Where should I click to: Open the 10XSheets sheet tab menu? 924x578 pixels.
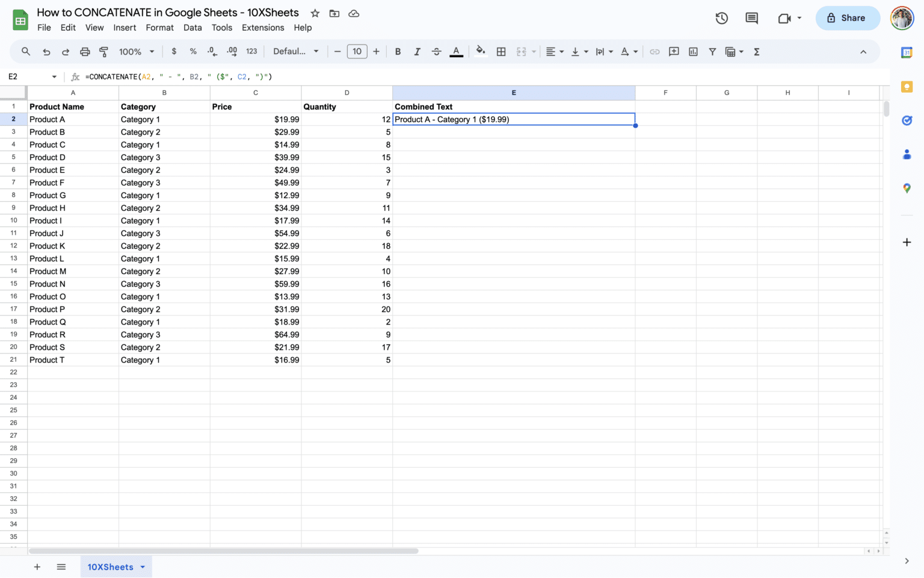[x=143, y=567]
